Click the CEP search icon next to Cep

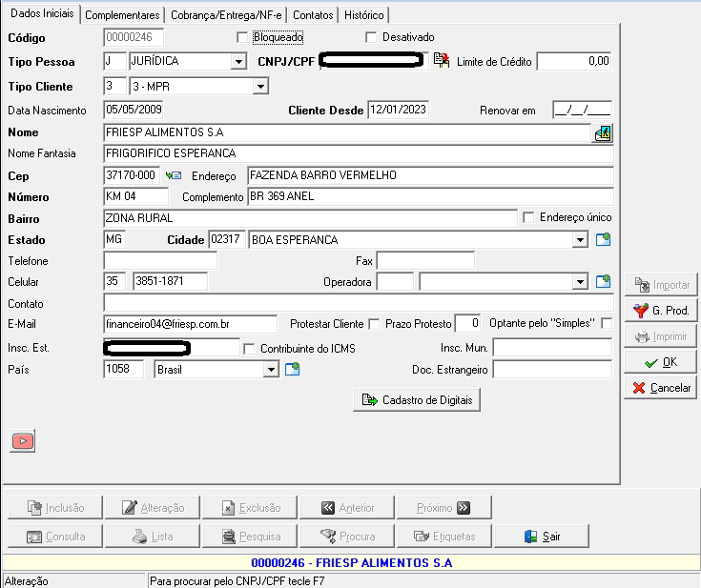click(174, 175)
